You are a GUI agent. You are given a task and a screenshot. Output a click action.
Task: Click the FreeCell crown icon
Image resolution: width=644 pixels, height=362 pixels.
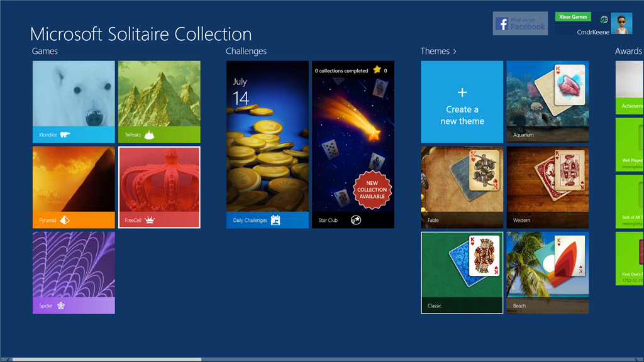coord(150,220)
